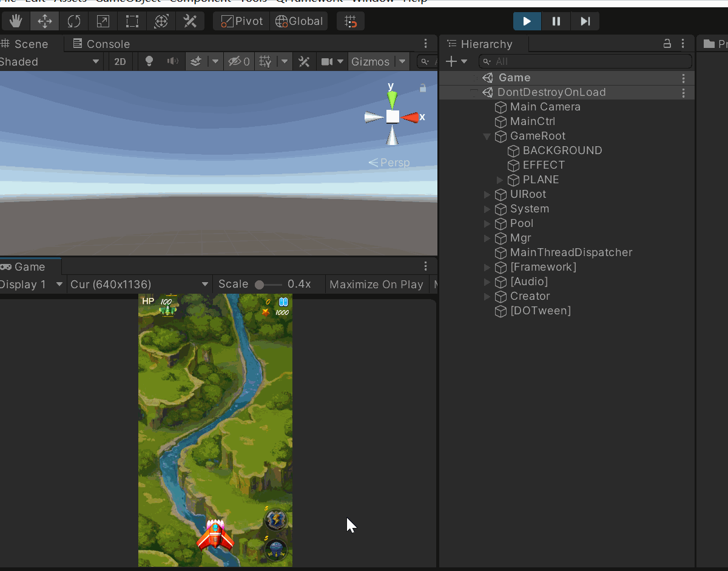
Task: Select the Game scene row
Action: pyautogui.click(x=567, y=78)
